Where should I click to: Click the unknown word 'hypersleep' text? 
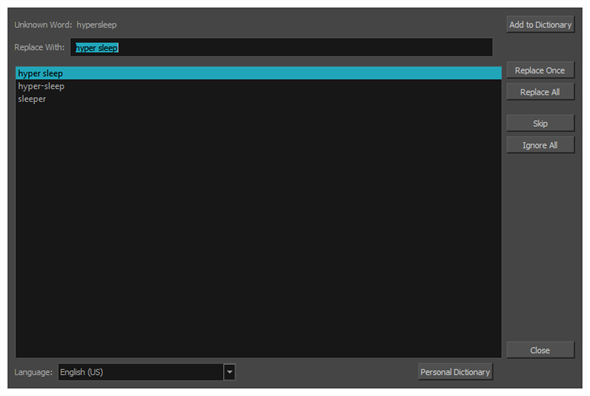point(97,25)
